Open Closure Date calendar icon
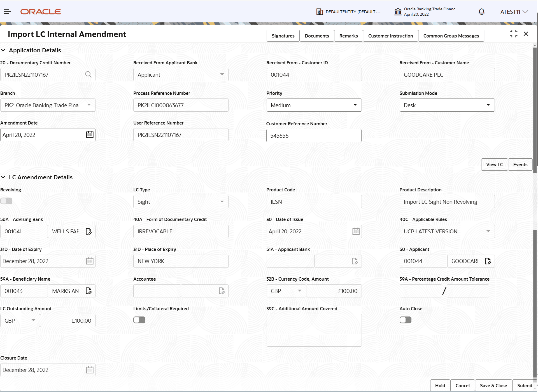This screenshot has height=392, width=538. 90,370
